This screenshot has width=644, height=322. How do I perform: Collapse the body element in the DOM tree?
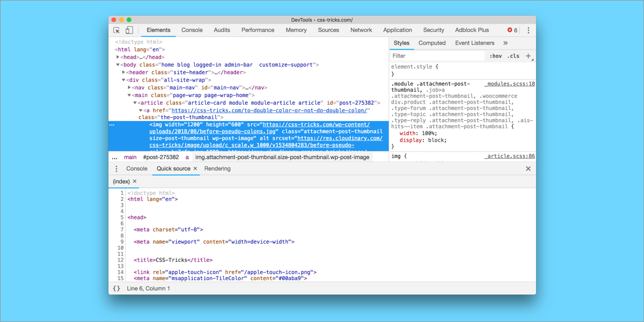118,64
